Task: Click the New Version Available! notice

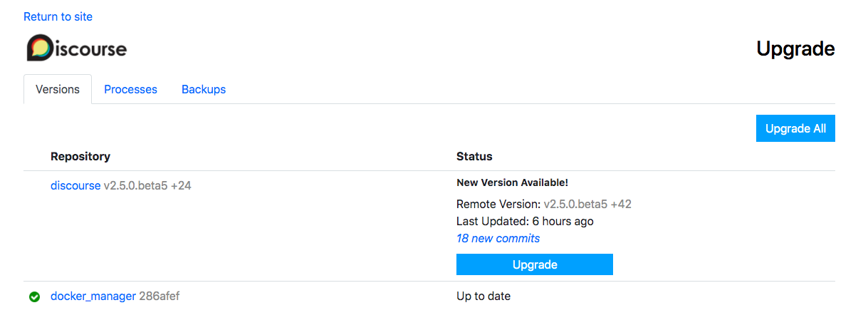Action: tap(512, 182)
